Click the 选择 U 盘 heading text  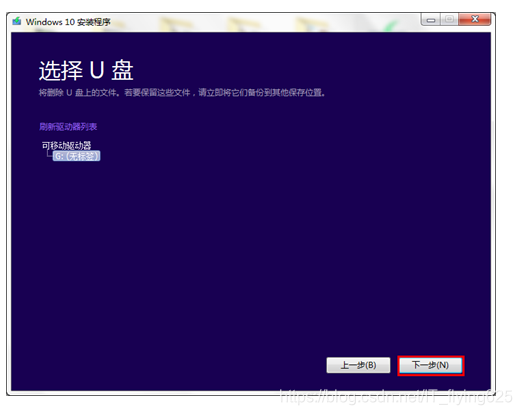pos(86,70)
